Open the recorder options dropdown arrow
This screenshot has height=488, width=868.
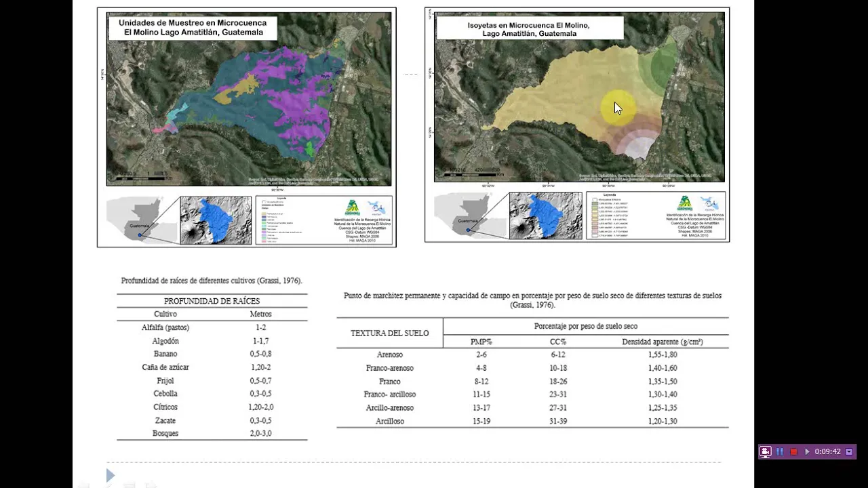pos(849,451)
